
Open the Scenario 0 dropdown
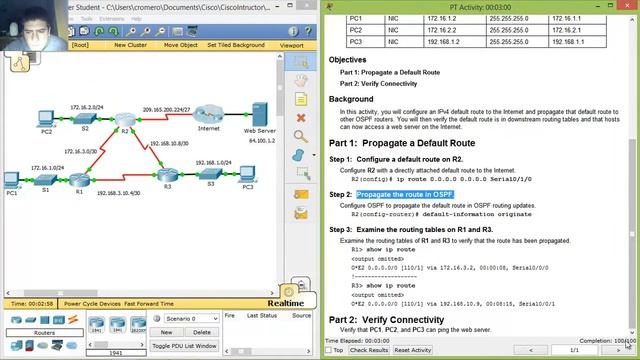click(191, 318)
